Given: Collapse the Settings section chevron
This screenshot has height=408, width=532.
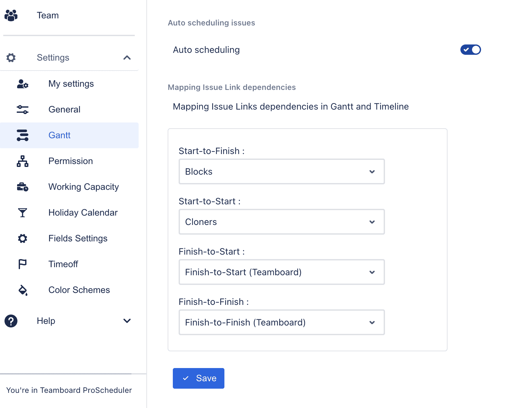Looking at the screenshot, I should [127, 57].
